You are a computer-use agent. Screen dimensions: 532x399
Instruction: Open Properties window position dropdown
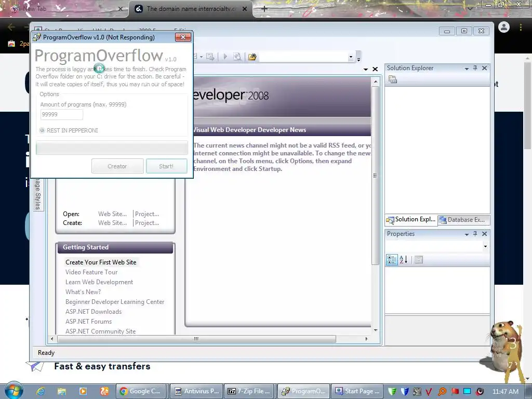click(x=467, y=234)
